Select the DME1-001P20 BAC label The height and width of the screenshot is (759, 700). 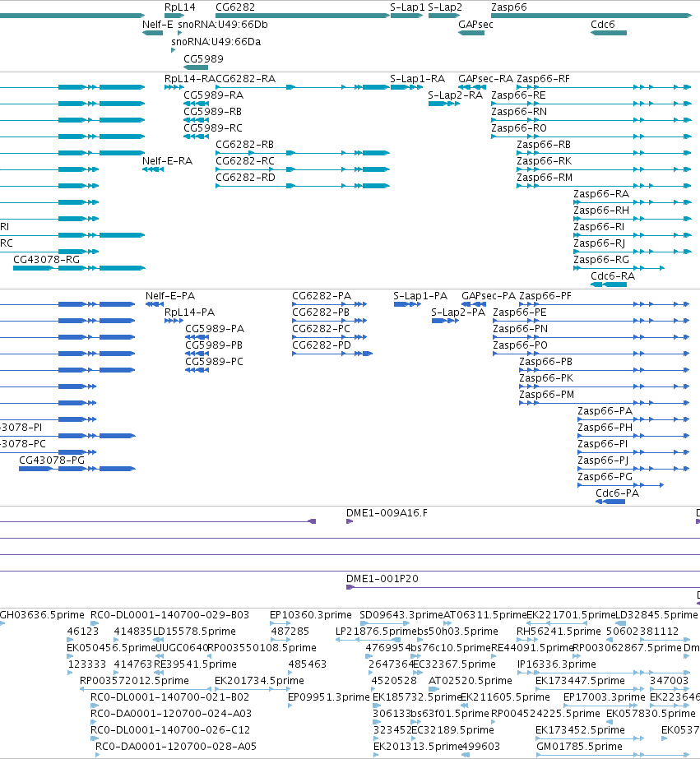click(x=382, y=580)
